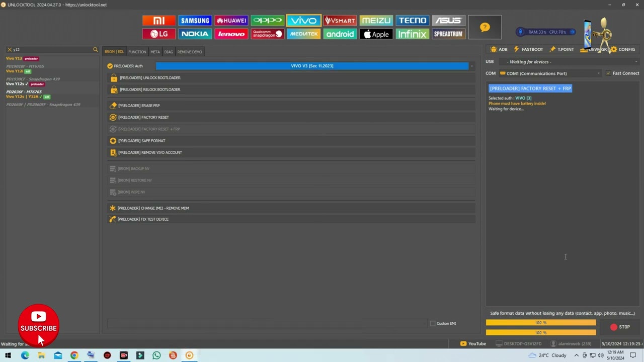
Task: Run PRELOADER Safe Format
Action: click(x=291, y=141)
